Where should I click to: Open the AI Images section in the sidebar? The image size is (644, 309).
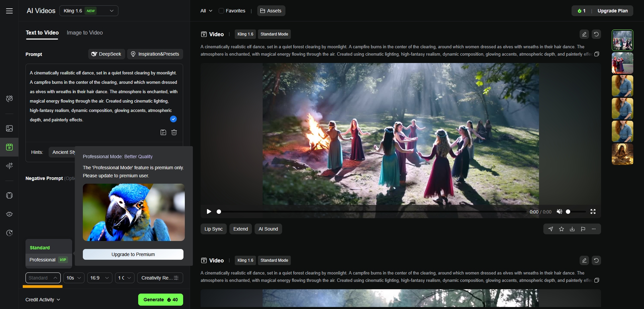click(9, 128)
